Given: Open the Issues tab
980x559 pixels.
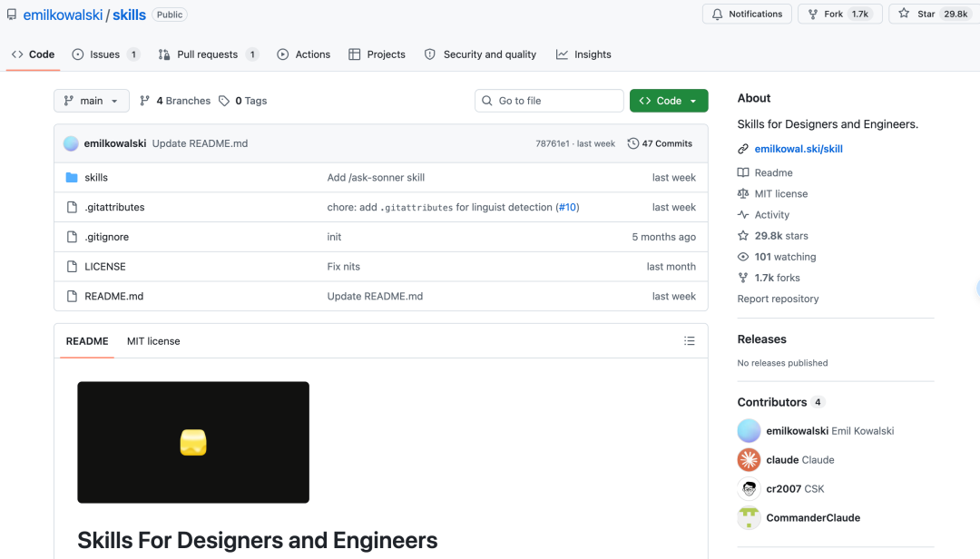Looking at the screenshot, I should 105,54.
